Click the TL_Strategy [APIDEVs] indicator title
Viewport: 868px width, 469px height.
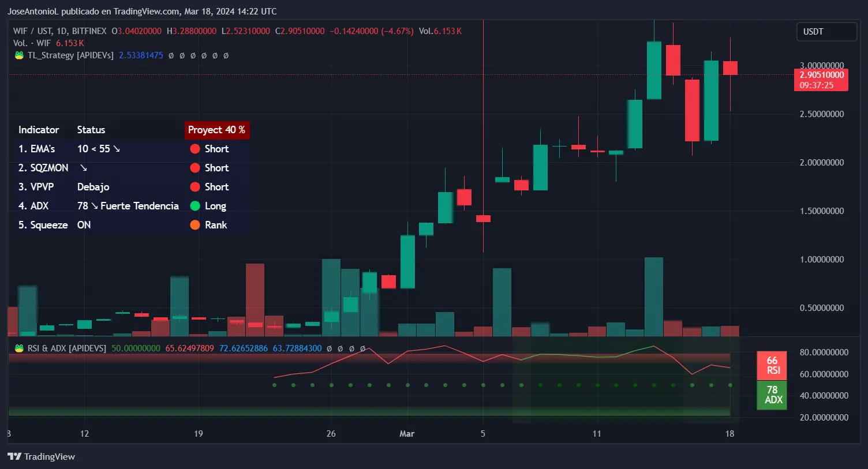tap(70, 55)
